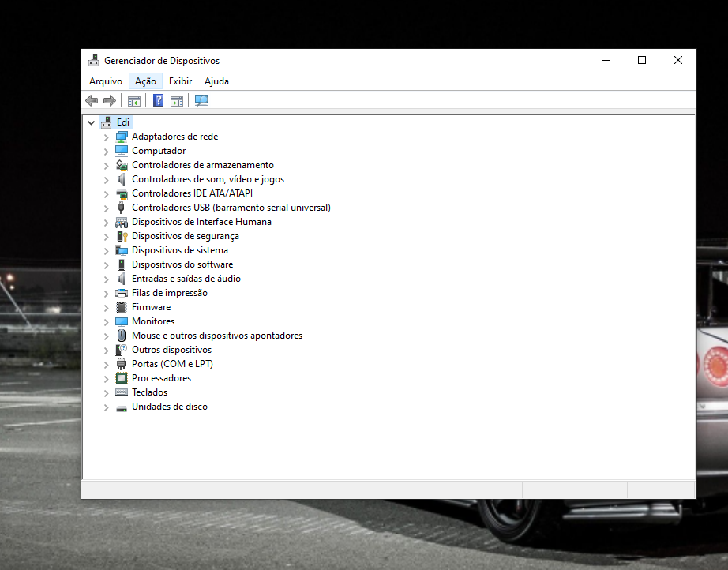Maximize the Gerenciador de Dispositivos window
The image size is (728, 570).
(x=642, y=60)
